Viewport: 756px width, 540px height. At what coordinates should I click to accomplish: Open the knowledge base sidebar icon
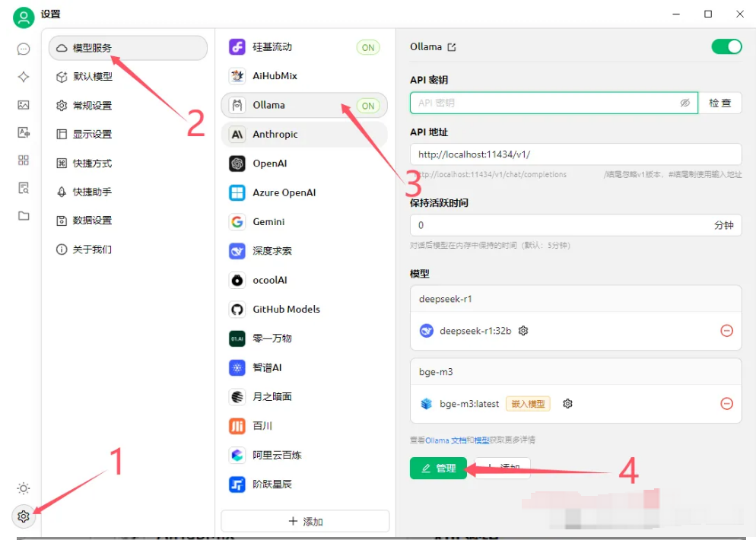[x=24, y=188]
